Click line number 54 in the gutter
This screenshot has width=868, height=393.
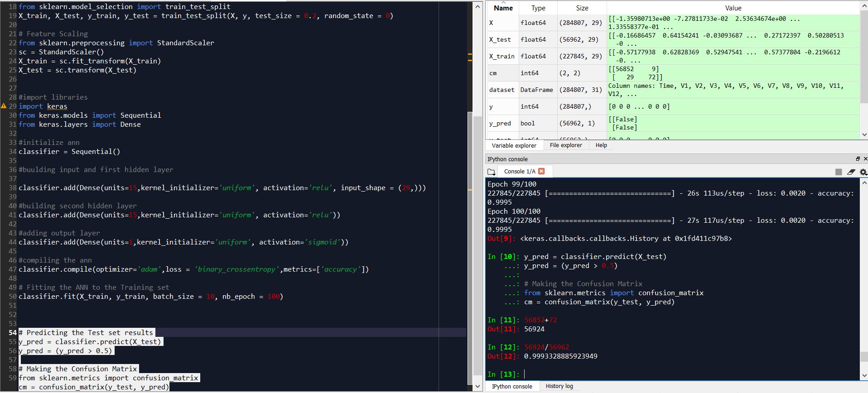[12, 333]
